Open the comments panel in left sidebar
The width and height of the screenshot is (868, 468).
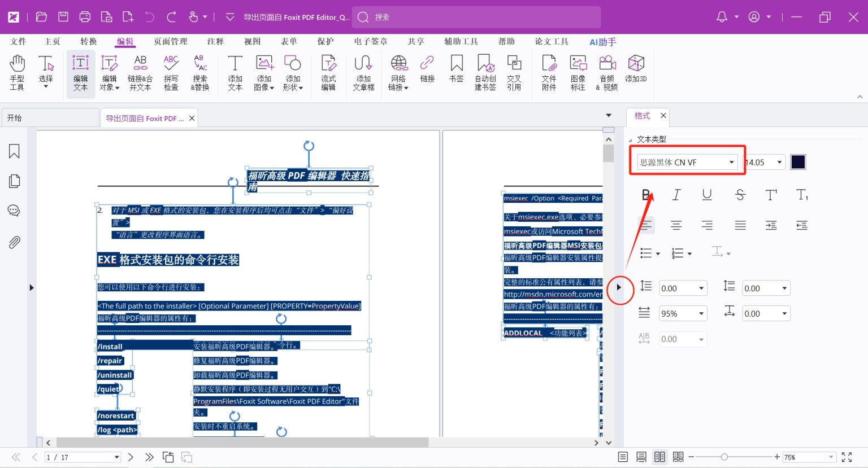click(x=14, y=211)
